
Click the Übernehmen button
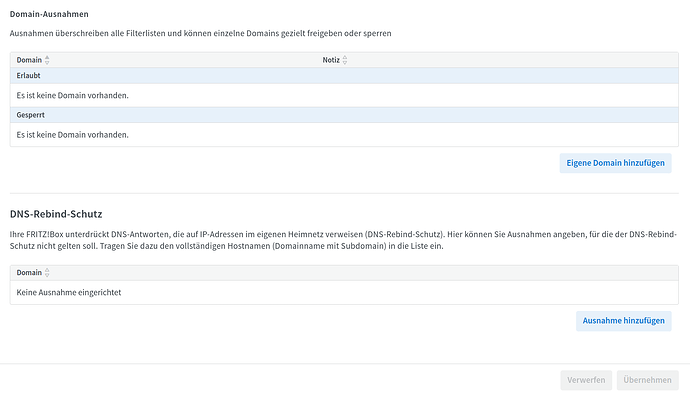point(647,380)
